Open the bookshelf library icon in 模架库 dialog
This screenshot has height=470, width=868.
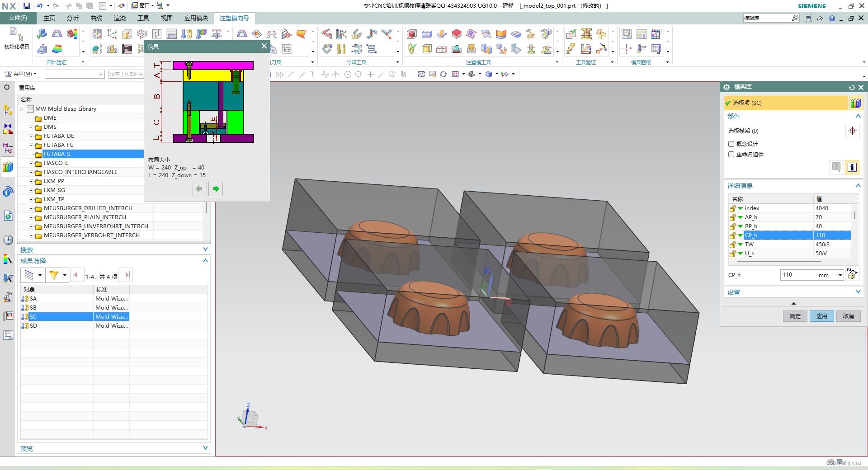pyautogui.click(x=855, y=103)
